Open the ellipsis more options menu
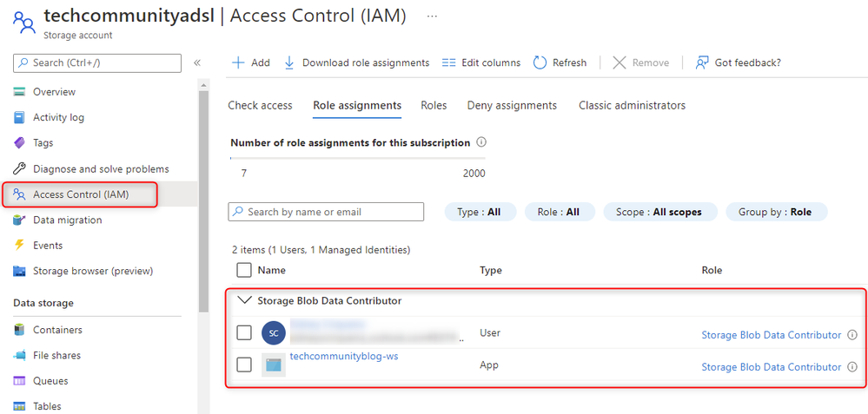This screenshot has width=868, height=414. click(433, 16)
